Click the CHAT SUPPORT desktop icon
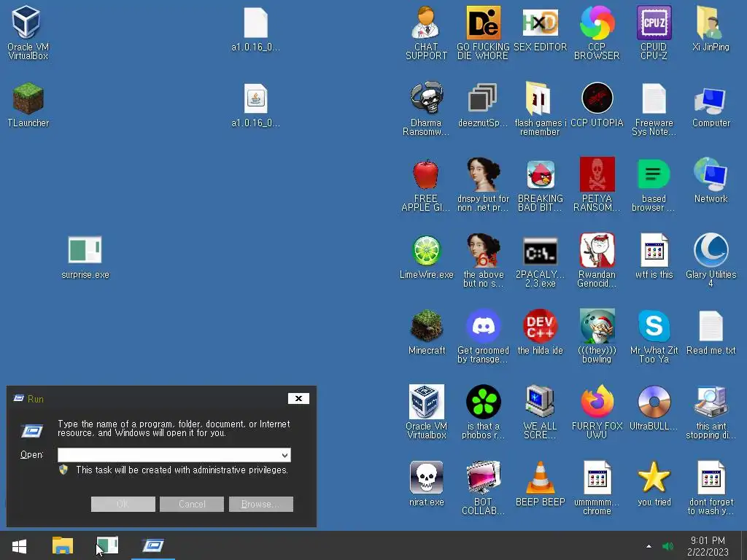 coord(426,23)
